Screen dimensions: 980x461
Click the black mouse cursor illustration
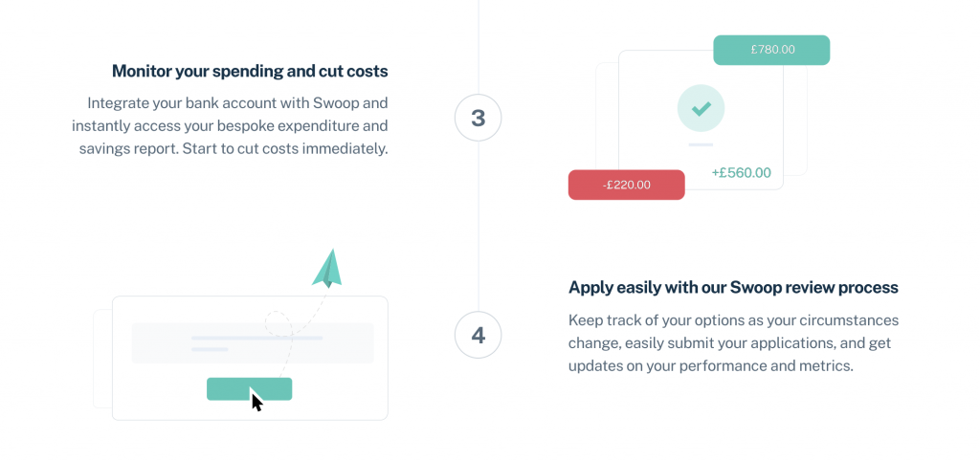tap(256, 400)
